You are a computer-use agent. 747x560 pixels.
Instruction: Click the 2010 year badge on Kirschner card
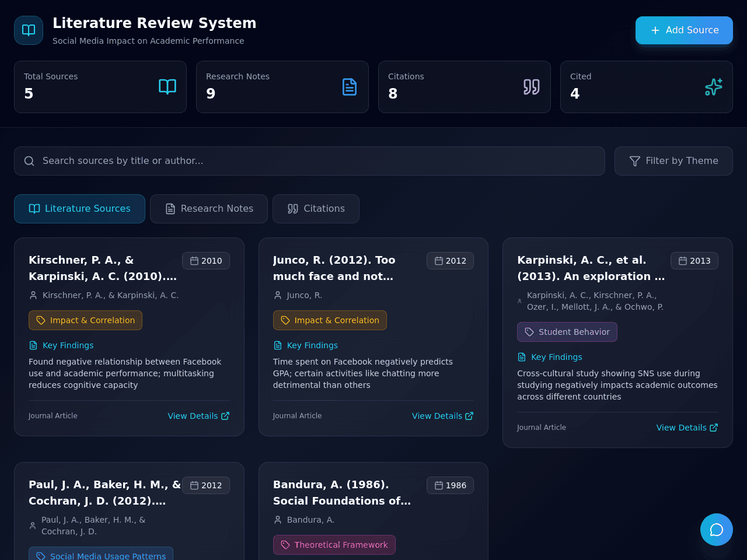click(206, 261)
